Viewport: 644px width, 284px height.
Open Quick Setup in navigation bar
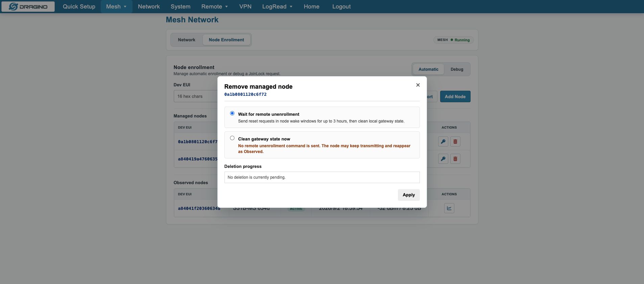point(79,7)
